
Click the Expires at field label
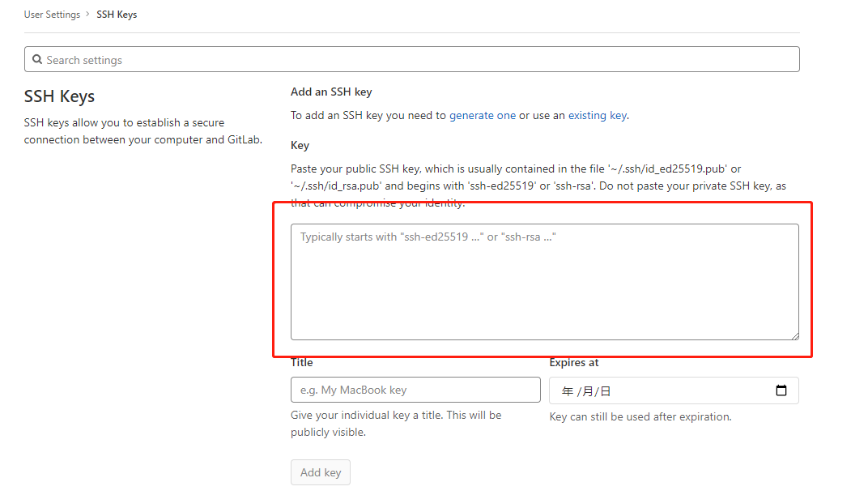click(x=574, y=362)
